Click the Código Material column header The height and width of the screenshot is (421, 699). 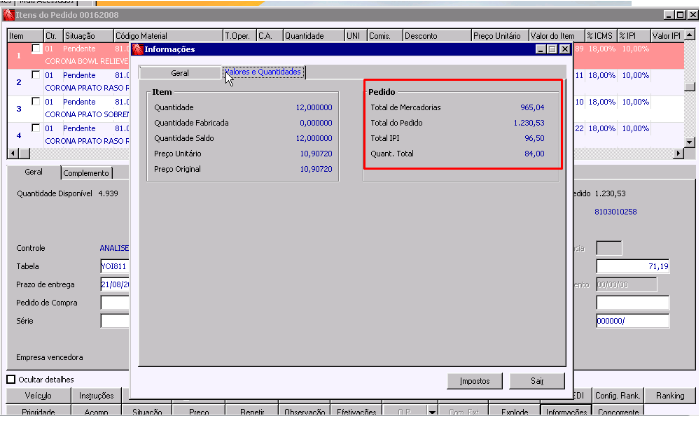168,36
